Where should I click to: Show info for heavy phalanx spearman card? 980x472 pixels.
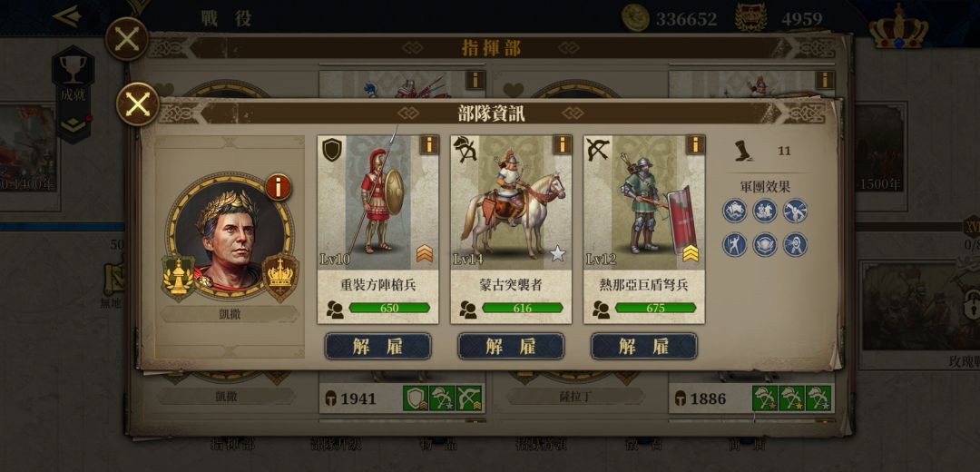tap(428, 144)
